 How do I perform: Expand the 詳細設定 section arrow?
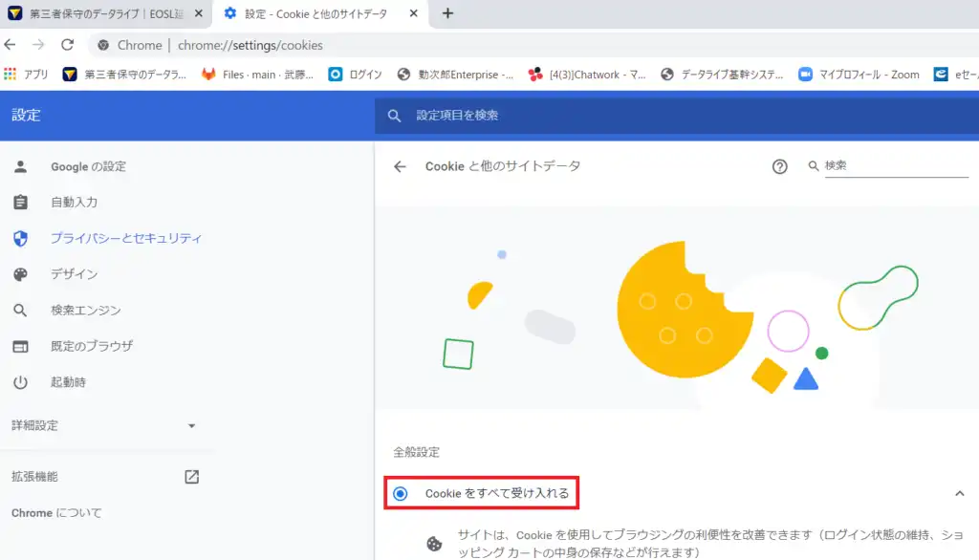coord(191,426)
